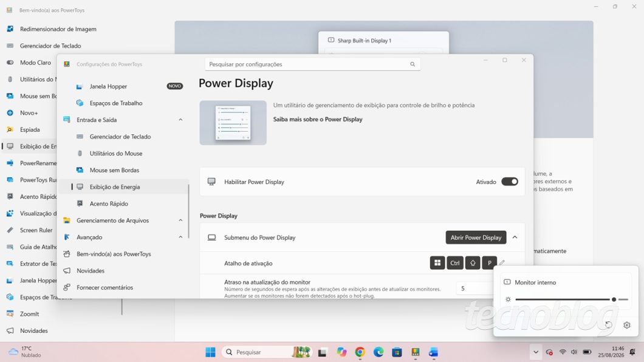Open Microsoft Edge from the taskbar

pyautogui.click(x=379, y=352)
